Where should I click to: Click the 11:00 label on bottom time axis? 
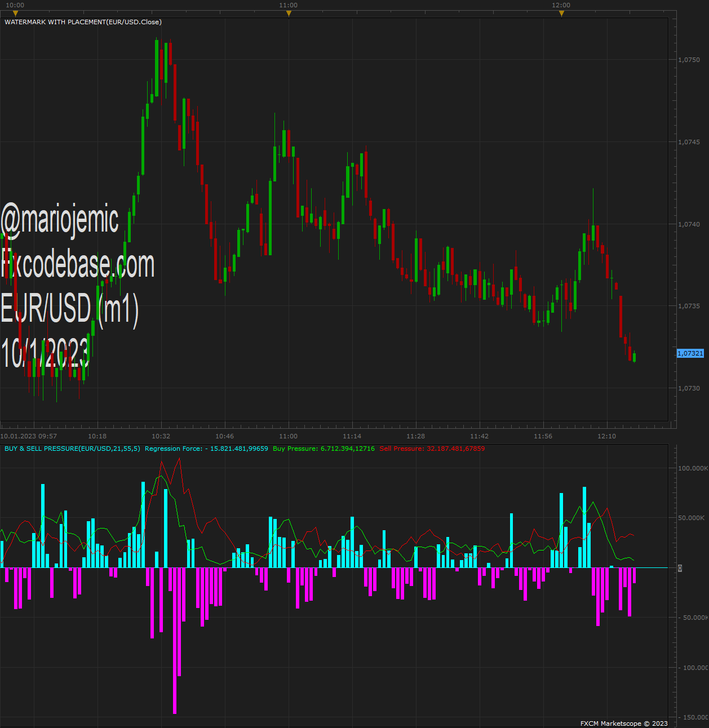[x=289, y=436]
